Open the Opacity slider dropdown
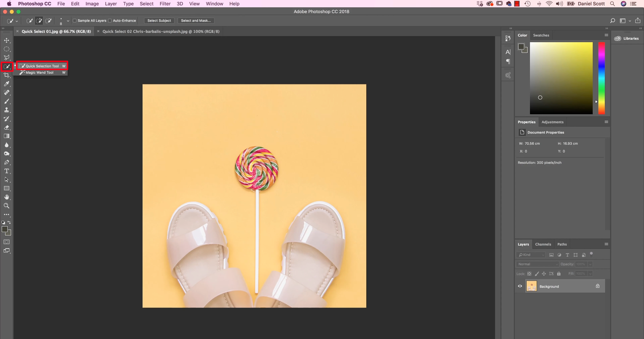The image size is (644, 339). click(x=591, y=264)
